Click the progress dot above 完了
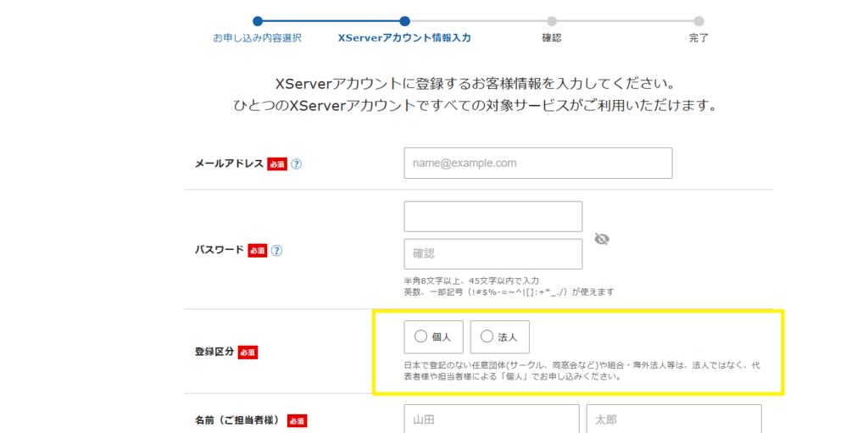 tap(698, 21)
